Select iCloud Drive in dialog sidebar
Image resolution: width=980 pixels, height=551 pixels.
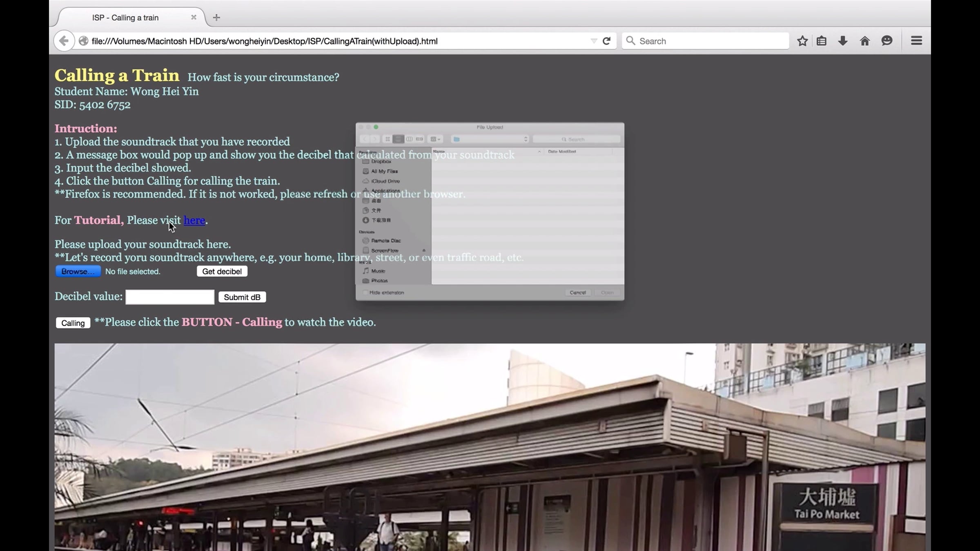385,181
